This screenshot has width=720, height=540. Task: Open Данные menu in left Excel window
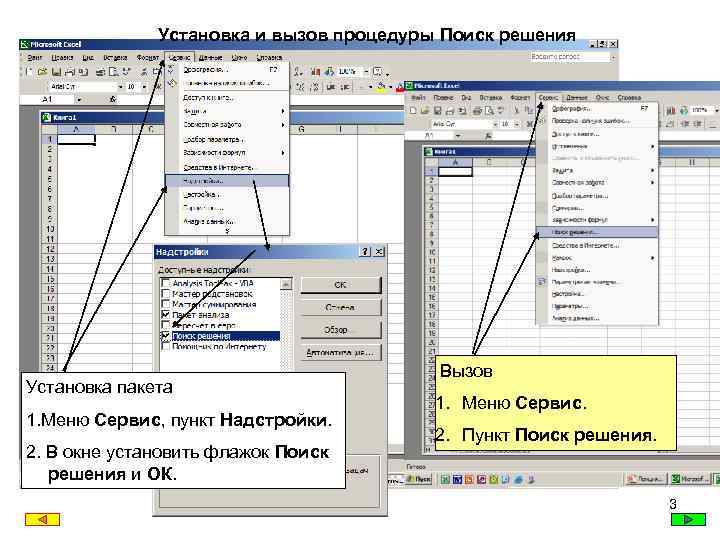(210, 58)
